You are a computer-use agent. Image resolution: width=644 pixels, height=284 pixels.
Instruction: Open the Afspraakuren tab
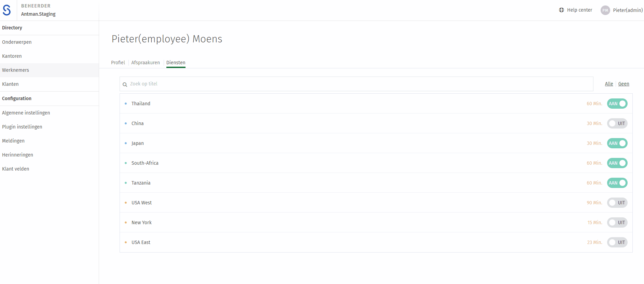coord(146,63)
